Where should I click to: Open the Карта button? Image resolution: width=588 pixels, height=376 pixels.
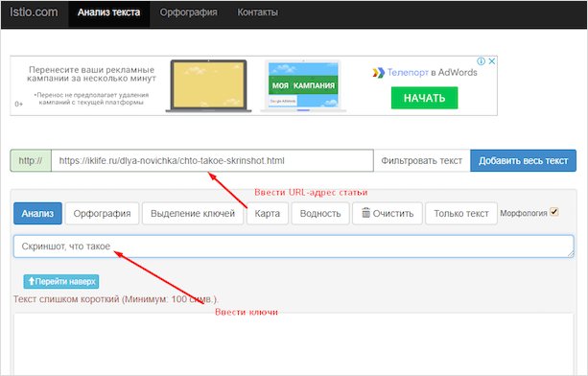pyautogui.click(x=268, y=214)
